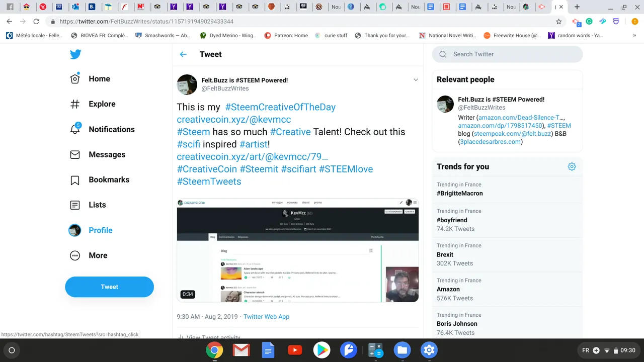This screenshot has height=362, width=644.
Task: Focus the Search Twitter field
Action: pyautogui.click(x=507, y=54)
